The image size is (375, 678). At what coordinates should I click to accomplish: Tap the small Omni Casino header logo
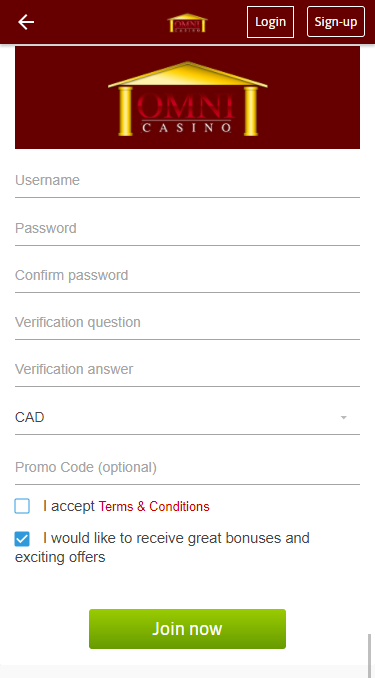click(187, 22)
